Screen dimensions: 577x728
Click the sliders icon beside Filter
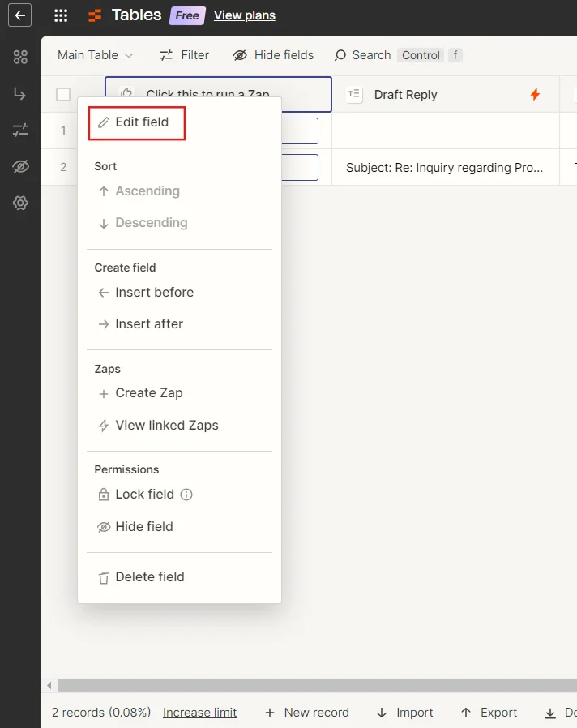pos(165,55)
